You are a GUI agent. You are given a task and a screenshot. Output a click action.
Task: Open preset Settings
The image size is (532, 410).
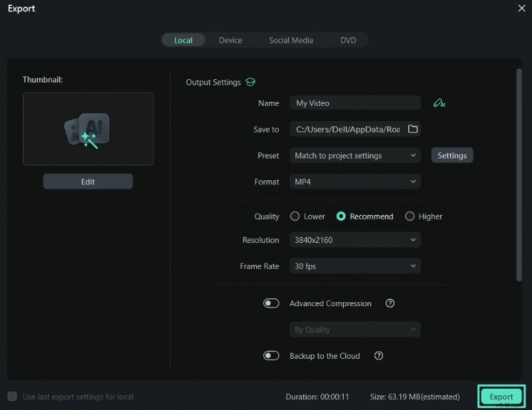click(452, 155)
